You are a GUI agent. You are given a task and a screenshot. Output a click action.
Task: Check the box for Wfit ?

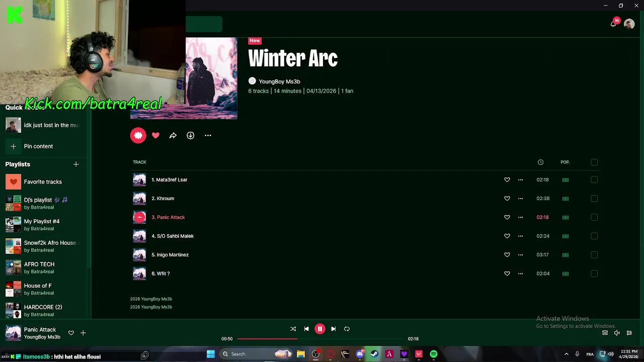point(594,274)
